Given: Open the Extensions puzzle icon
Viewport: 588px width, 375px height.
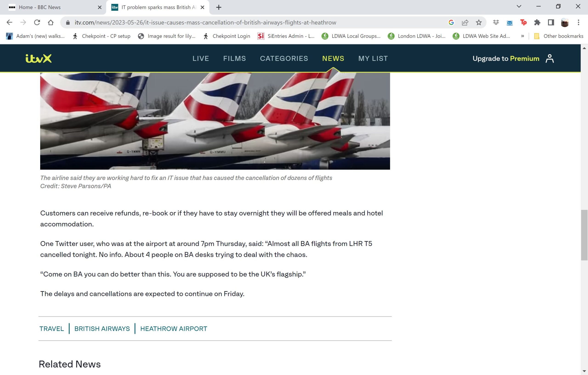Looking at the screenshot, I should tap(537, 23).
